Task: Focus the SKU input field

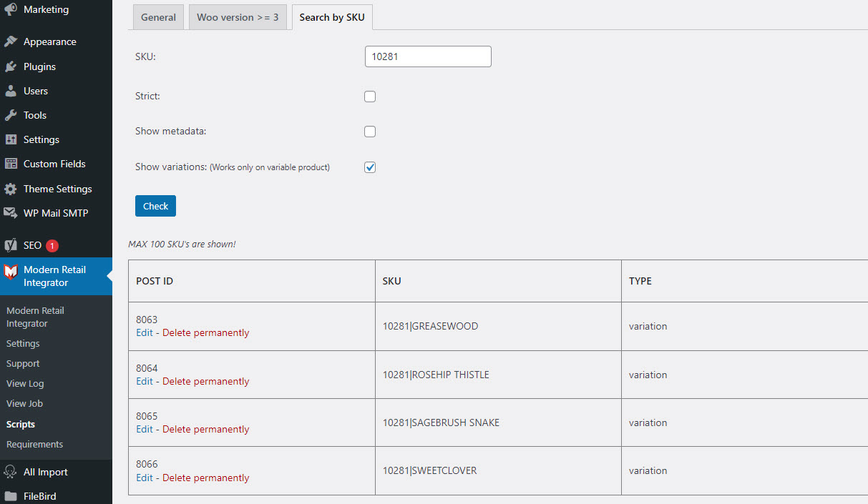Action: point(428,56)
